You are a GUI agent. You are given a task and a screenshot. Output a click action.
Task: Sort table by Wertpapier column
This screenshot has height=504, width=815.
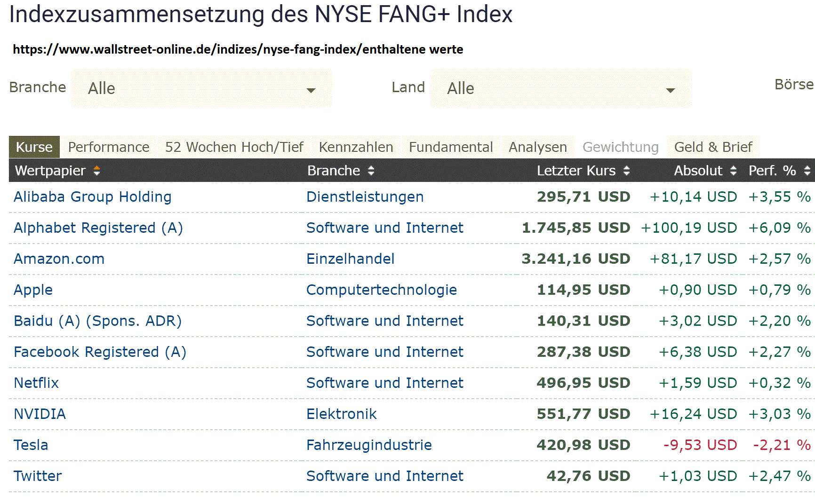[x=97, y=171]
